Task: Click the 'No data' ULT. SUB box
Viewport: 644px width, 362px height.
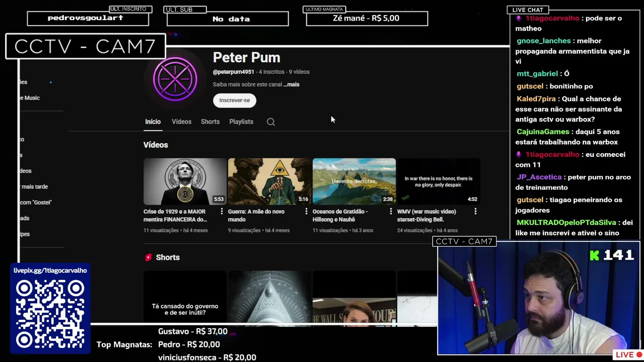Action: tap(228, 19)
